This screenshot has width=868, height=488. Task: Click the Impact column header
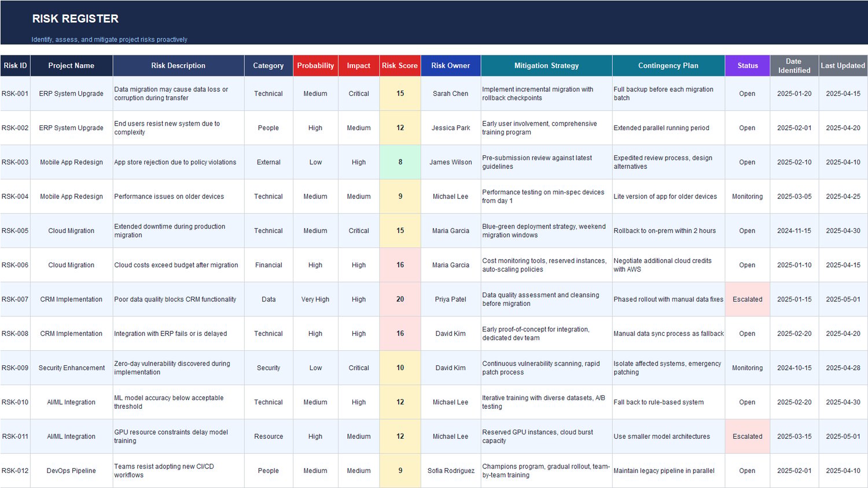point(359,65)
